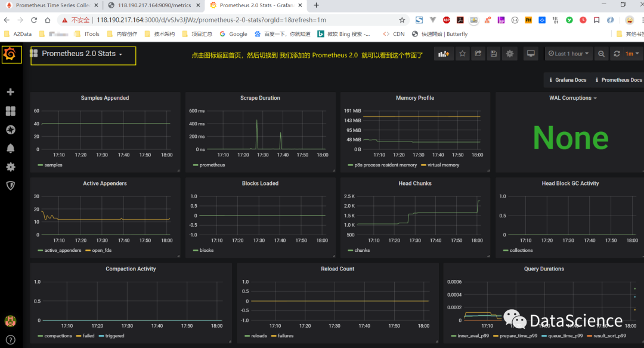Share the dashboard via share icon
This screenshot has height=348, width=644.
[478, 54]
